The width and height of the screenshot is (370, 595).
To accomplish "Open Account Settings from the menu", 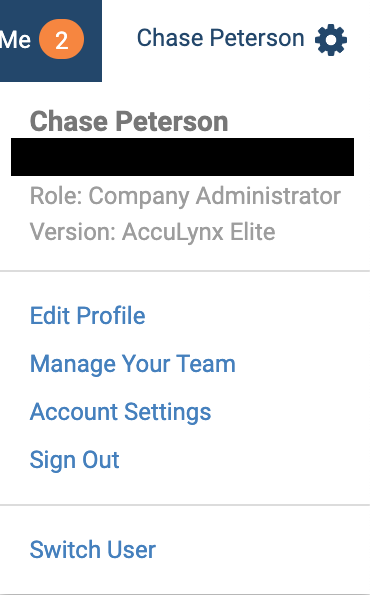I will (120, 412).
